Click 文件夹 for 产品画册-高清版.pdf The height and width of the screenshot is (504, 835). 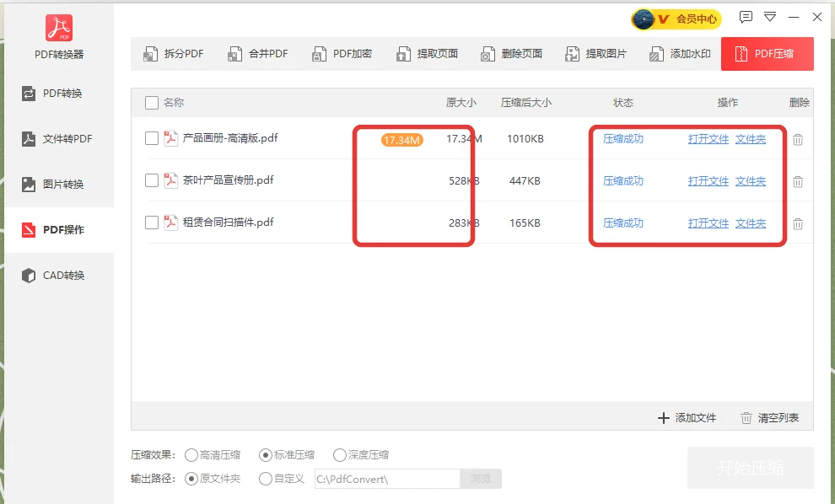(751, 139)
